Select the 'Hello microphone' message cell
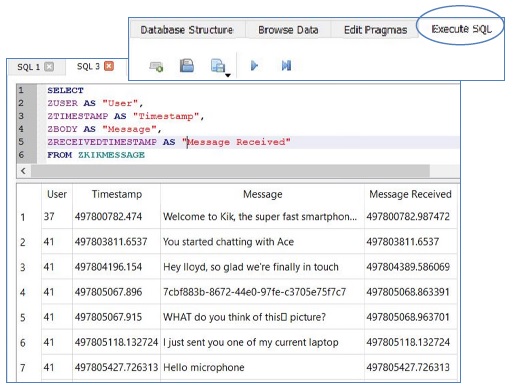The image size is (521, 388). coord(262,367)
